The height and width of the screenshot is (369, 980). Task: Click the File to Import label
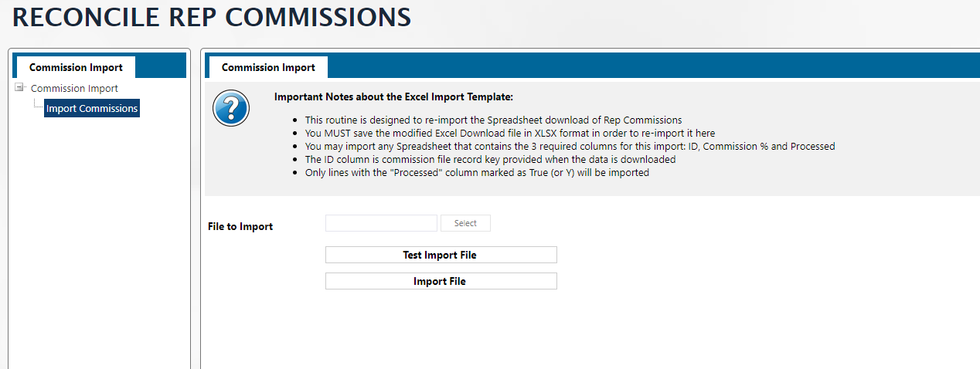pyautogui.click(x=240, y=226)
